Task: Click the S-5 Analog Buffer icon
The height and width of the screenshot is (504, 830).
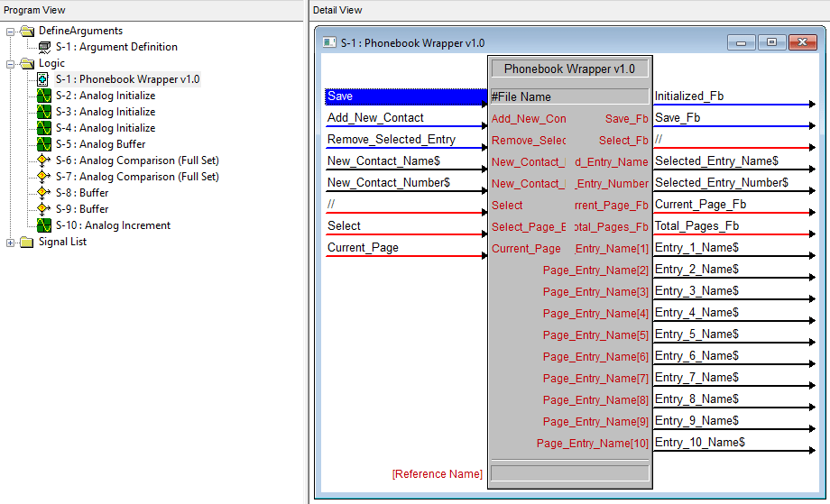Action: tap(43, 144)
